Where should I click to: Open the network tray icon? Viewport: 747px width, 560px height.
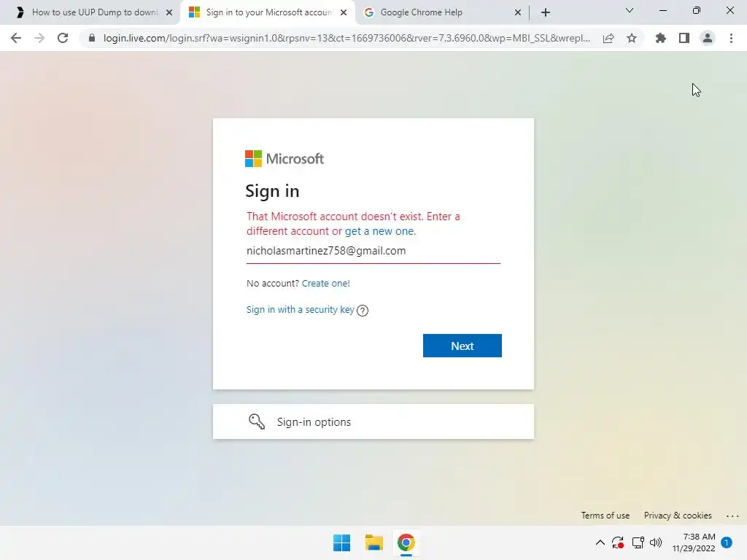coord(638,542)
